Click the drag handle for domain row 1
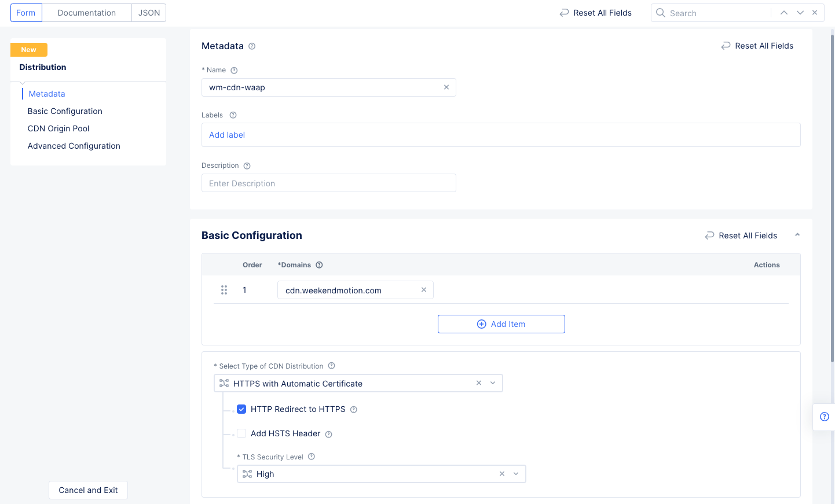Image resolution: width=835 pixels, height=504 pixels. coord(224,290)
